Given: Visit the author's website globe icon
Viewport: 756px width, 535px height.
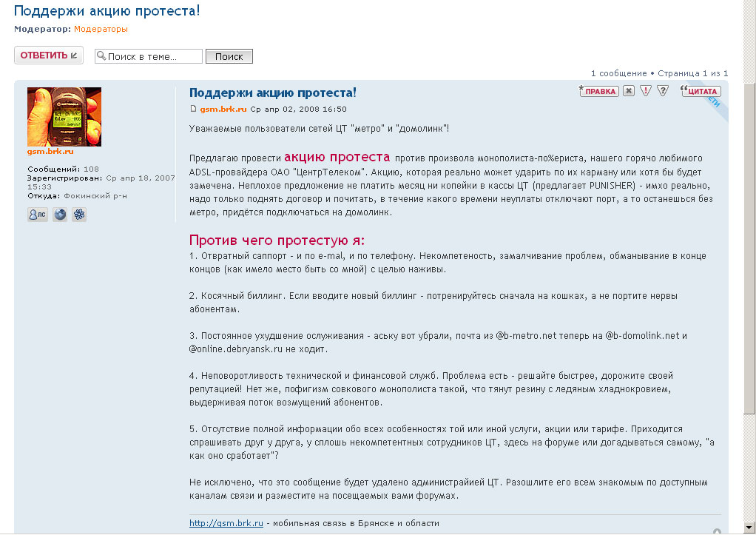Looking at the screenshot, I should pyautogui.click(x=59, y=215).
